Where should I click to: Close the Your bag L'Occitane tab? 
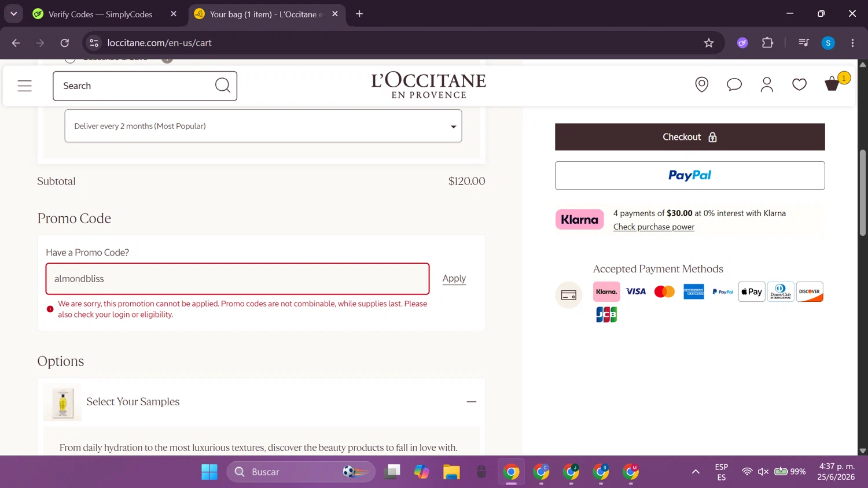(x=335, y=14)
